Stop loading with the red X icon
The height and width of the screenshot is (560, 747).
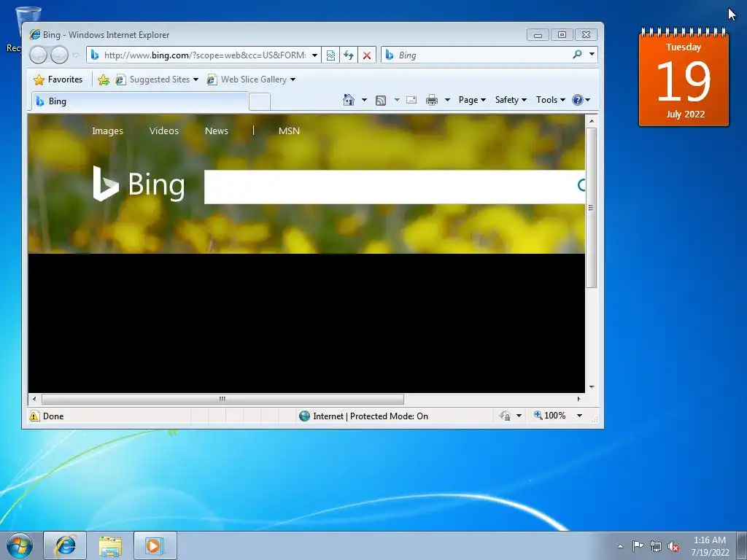[367, 55]
